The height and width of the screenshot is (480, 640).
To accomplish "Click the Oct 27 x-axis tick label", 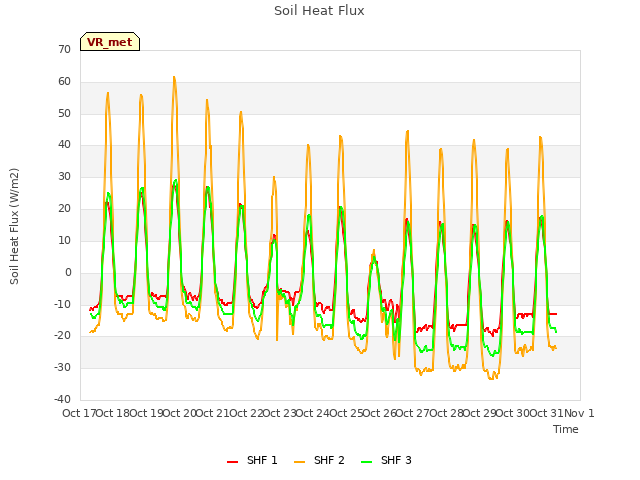I will (412, 413).
